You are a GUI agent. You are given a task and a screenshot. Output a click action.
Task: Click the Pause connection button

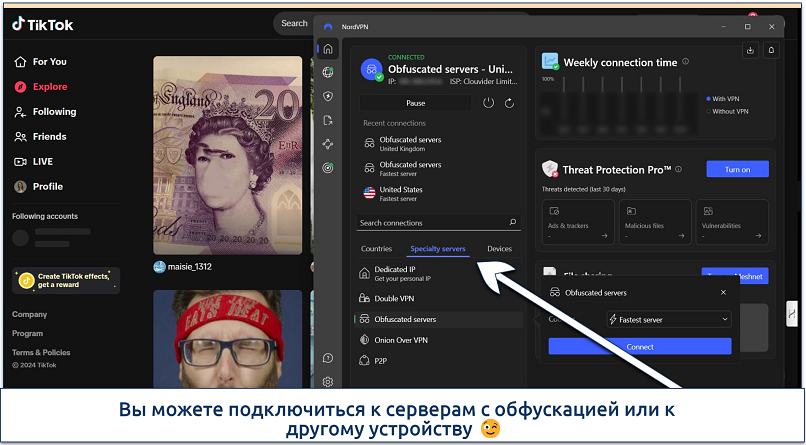(415, 103)
